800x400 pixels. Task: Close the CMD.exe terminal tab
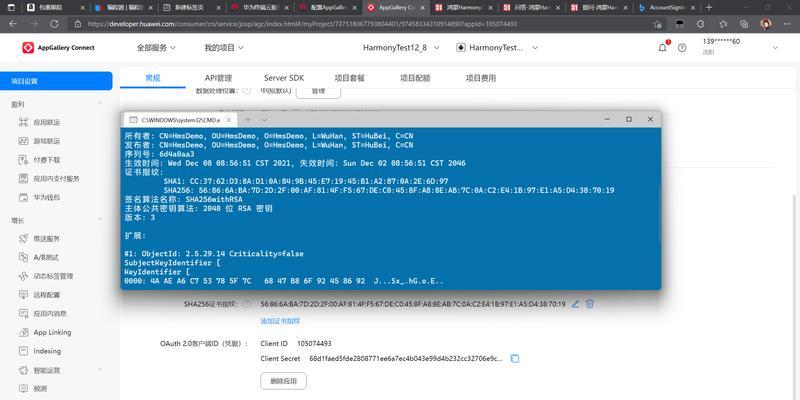(229, 119)
